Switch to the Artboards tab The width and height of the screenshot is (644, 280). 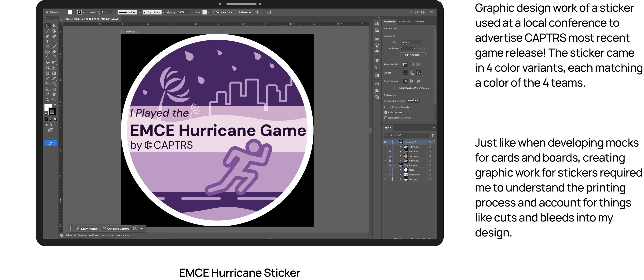[x=404, y=22]
